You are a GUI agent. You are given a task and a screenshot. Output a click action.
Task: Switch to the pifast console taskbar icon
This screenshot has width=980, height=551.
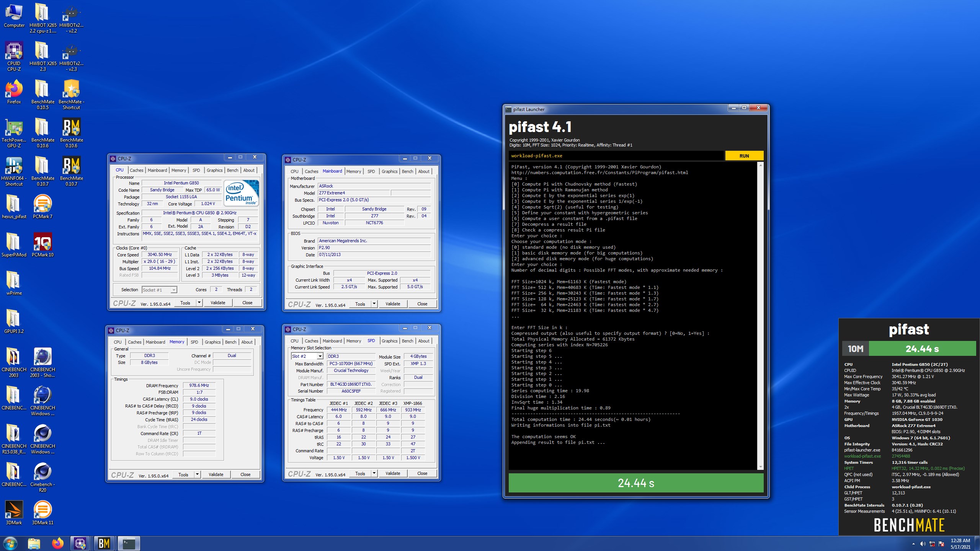point(128,543)
